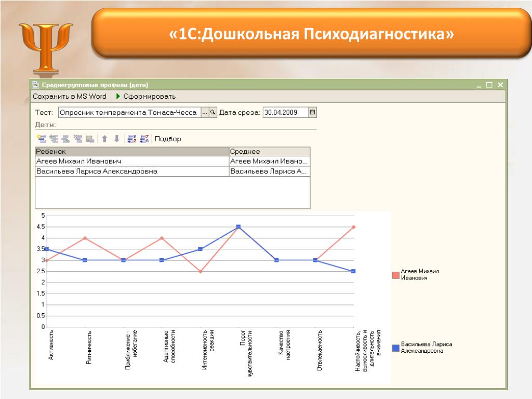Open the calendar picker for Дата среза

click(x=312, y=112)
